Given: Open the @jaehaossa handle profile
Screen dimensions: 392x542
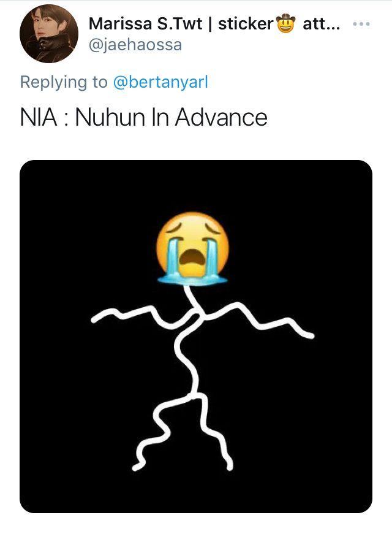Looking at the screenshot, I should tap(135, 45).
